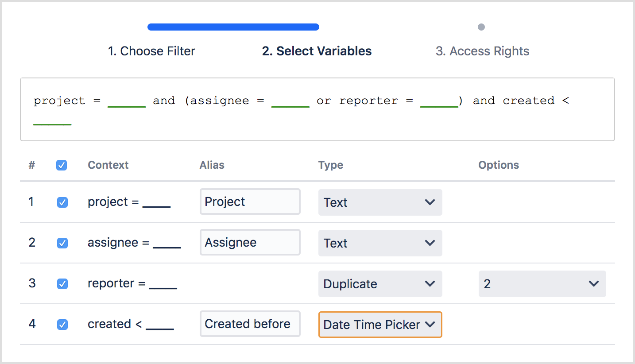Switch to the Choose Filter step
The image size is (635, 364).
pos(152,51)
